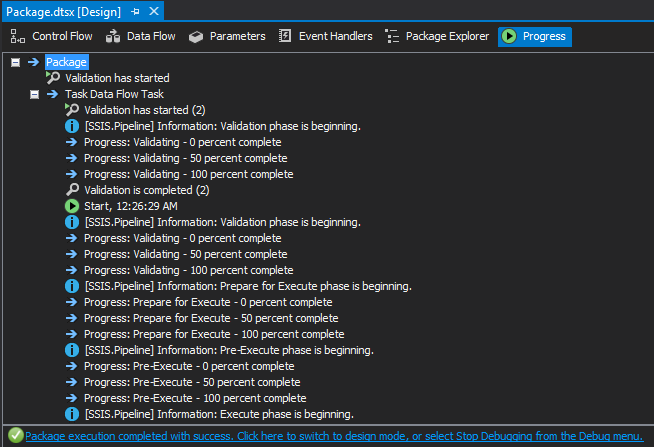Click arrow icon of 'Pre-Execute - 50 percent complete'
Image resolution: width=654 pixels, height=447 pixels.
tap(72, 382)
